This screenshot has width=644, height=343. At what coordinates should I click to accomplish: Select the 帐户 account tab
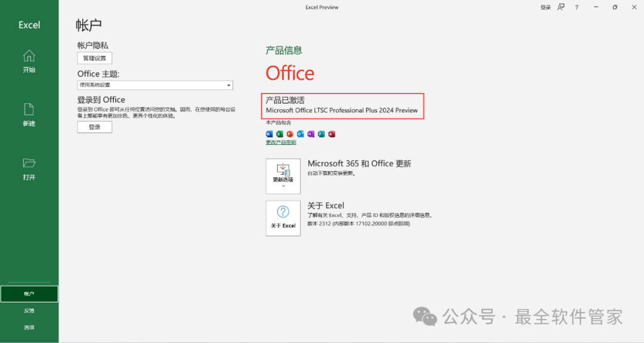pyautogui.click(x=29, y=294)
